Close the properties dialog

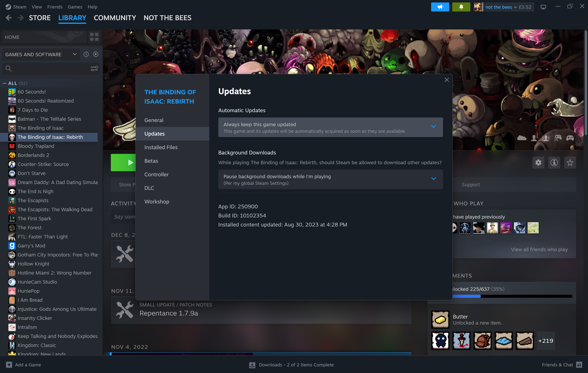447,80
